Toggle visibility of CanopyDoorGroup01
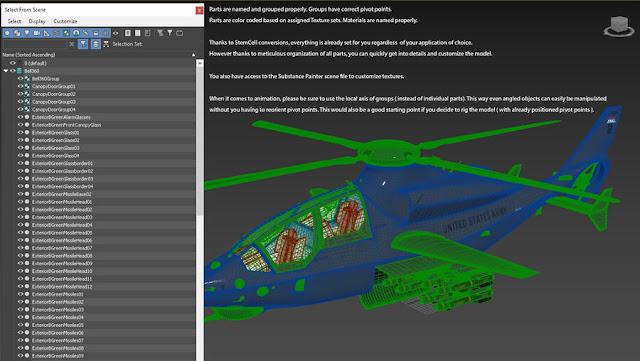The image size is (640, 361). coord(20,86)
